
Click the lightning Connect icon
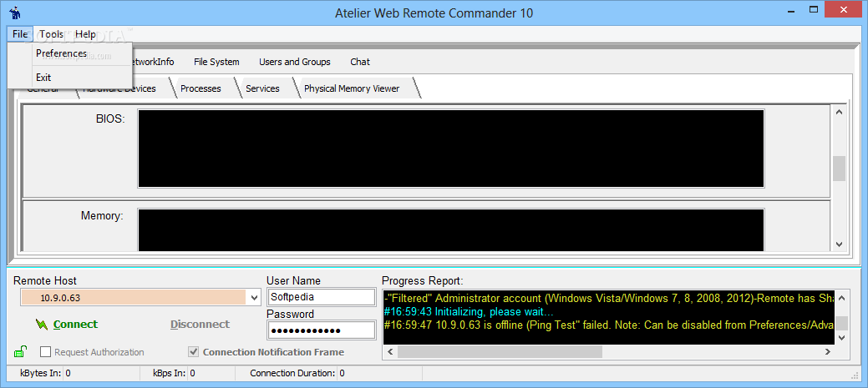(42, 325)
